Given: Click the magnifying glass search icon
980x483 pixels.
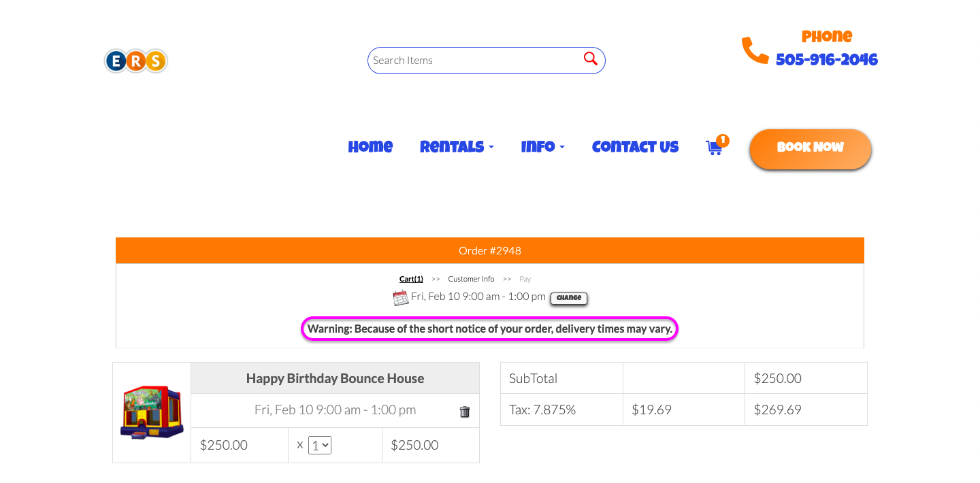Looking at the screenshot, I should (x=590, y=59).
